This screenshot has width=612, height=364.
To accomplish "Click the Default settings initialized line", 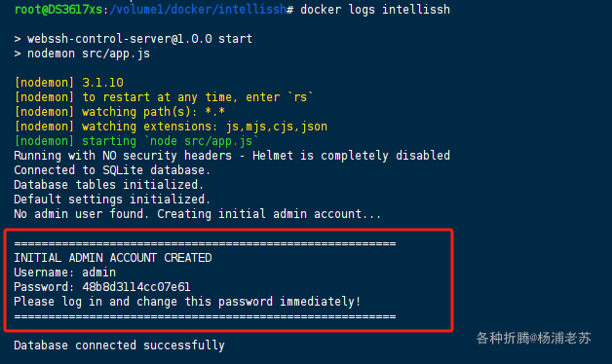I will click(112, 200).
